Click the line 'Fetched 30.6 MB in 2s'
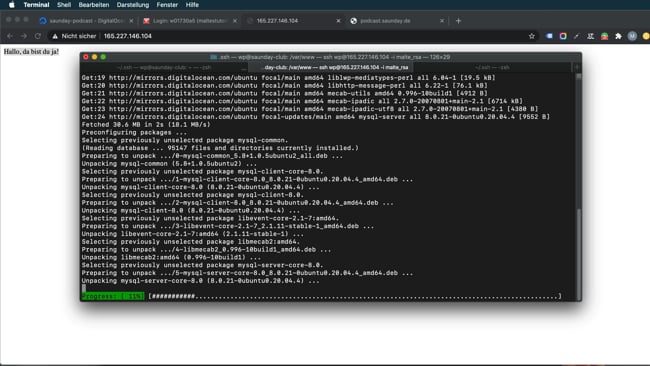 pyautogui.click(x=146, y=124)
